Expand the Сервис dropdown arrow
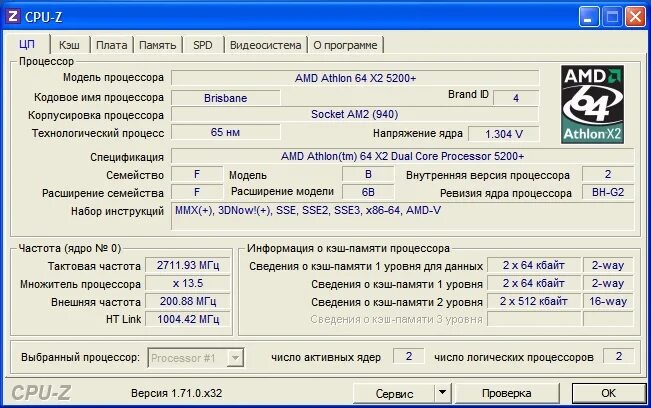Screen dimensions: 651x408 pyautogui.click(x=443, y=393)
